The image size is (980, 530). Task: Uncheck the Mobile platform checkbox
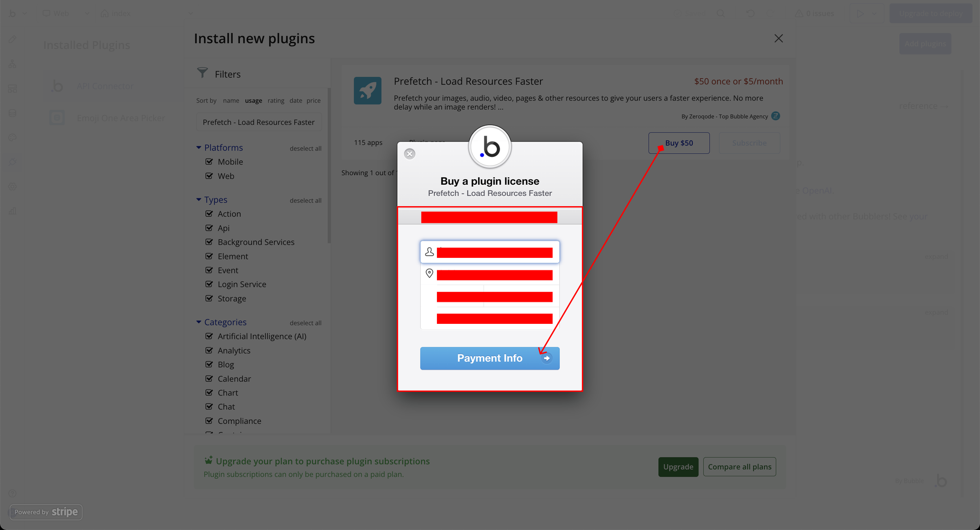(x=209, y=162)
